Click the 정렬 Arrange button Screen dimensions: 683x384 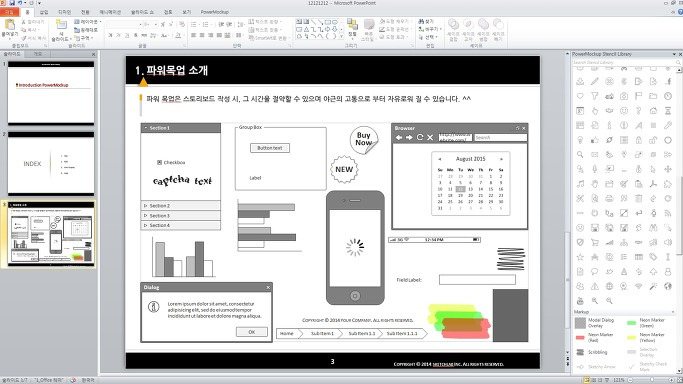tap(352, 29)
